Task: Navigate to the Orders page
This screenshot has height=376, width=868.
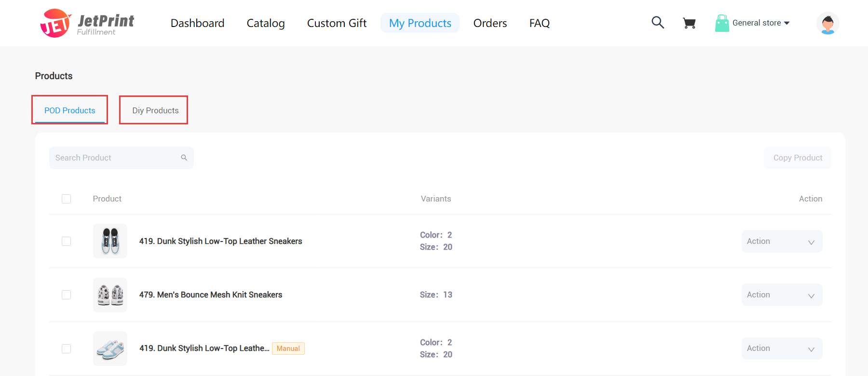Action: pos(490,23)
